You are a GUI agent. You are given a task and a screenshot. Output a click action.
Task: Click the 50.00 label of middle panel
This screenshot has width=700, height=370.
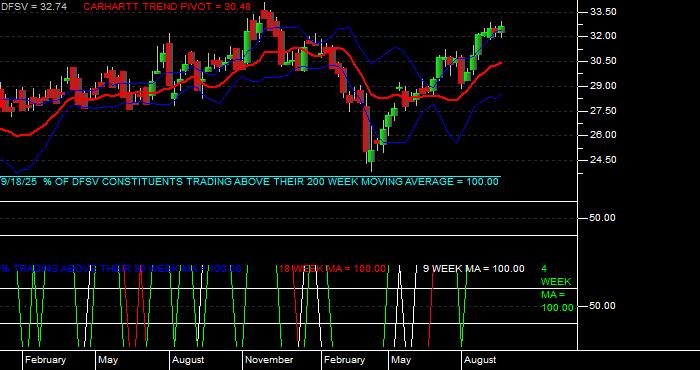pos(602,218)
